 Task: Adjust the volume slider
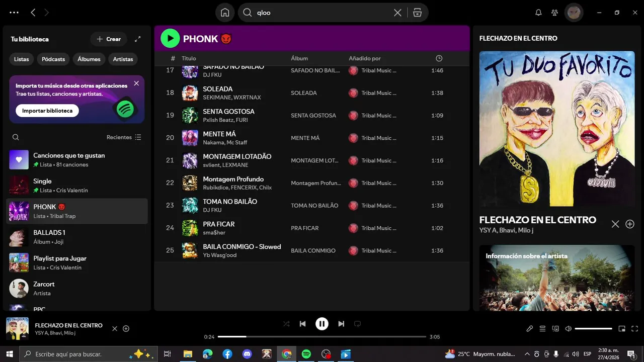(593, 329)
